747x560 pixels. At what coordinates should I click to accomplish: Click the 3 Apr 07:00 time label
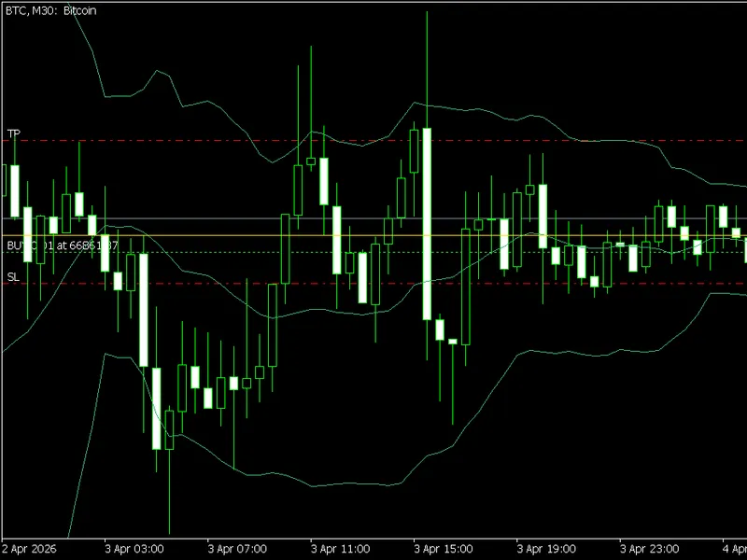pos(237,549)
